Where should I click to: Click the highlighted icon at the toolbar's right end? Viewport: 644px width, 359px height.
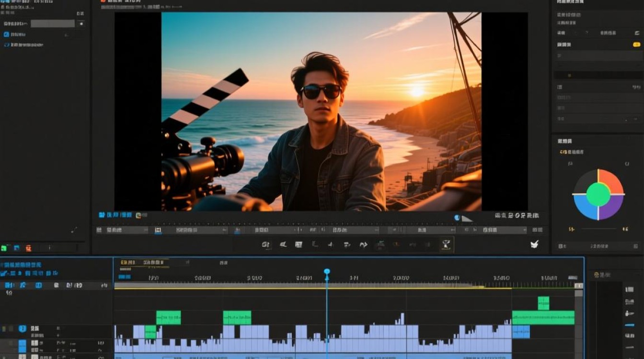446,244
